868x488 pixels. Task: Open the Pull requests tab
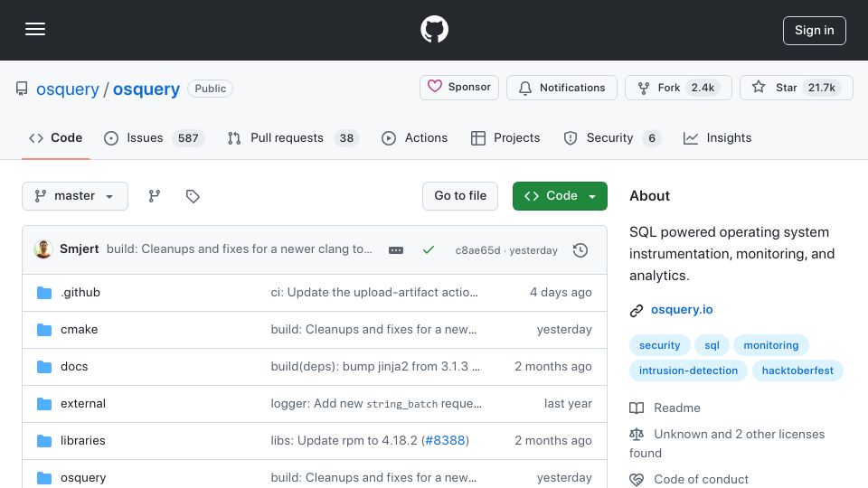pyautogui.click(x=293, y=137)
